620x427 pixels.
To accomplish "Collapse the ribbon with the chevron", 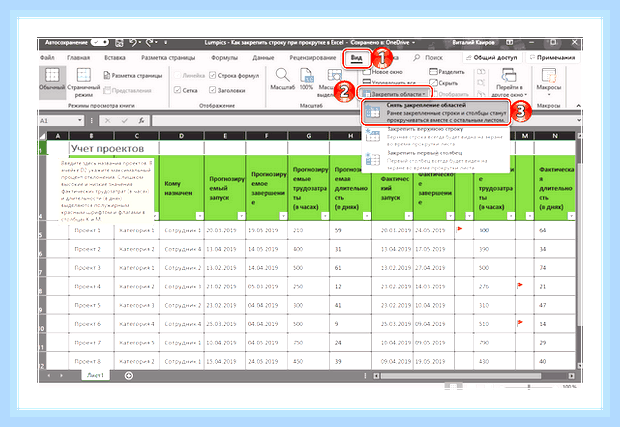I will point(578,106).
